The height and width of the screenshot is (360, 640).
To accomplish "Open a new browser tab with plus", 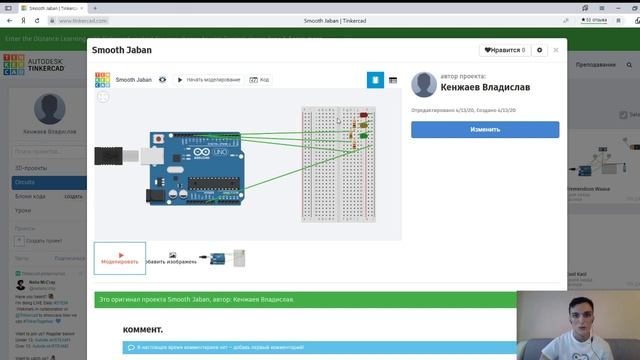I will (95, 8).
